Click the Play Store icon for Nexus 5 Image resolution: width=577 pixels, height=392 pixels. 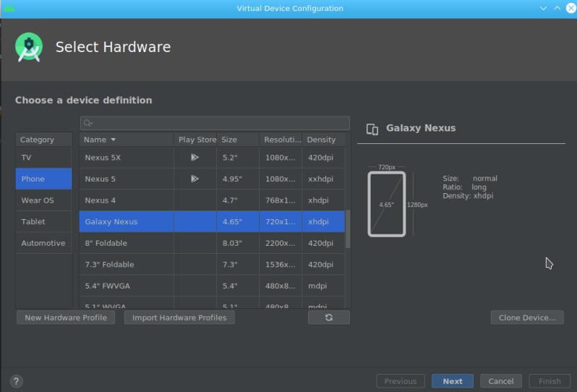click(195, 179)
